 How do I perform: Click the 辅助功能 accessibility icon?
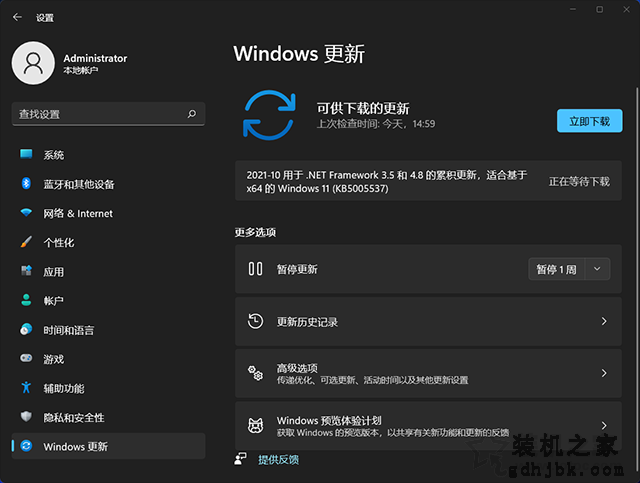(26, 387)
